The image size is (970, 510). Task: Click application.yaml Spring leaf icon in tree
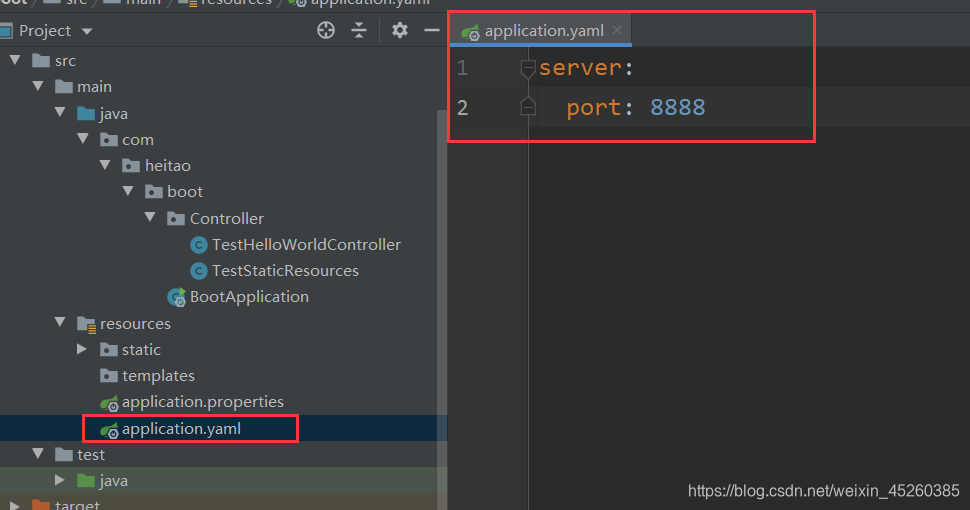click(x=109, y=430)
